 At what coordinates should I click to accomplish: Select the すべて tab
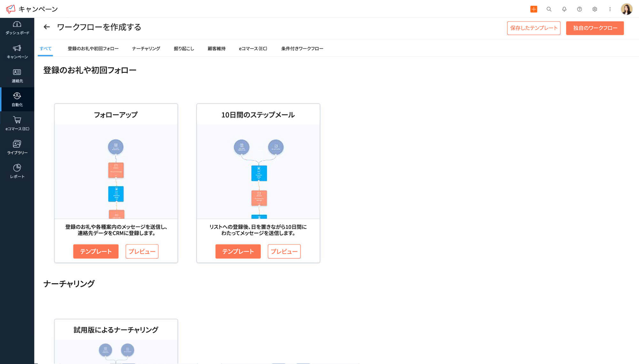(45, 49)
